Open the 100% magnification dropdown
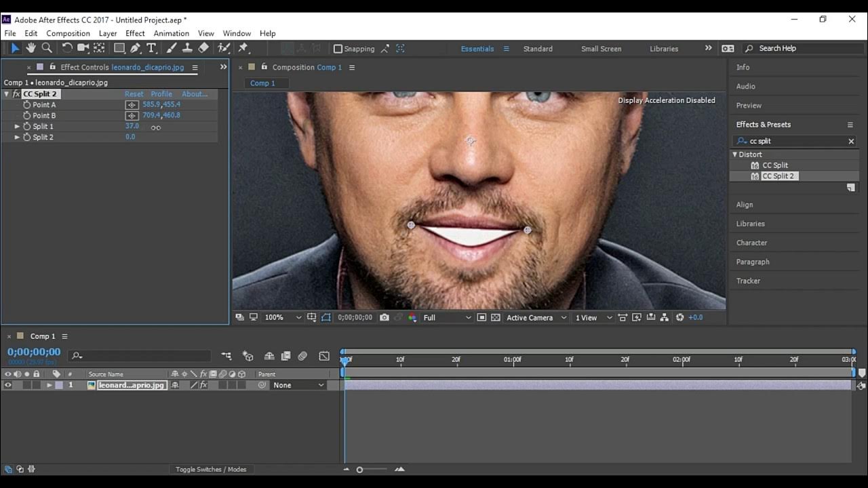Viewport: 868px width, 488px height. 283,317
